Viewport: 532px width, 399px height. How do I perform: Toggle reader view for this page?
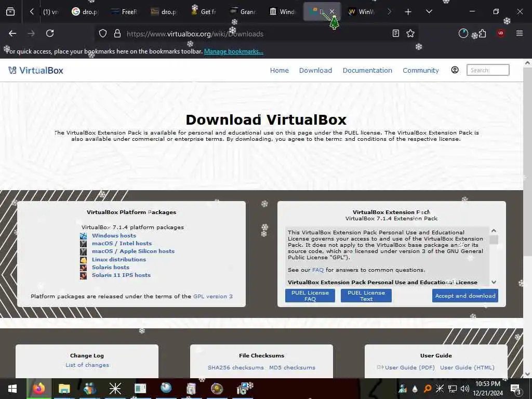(395, 33)
